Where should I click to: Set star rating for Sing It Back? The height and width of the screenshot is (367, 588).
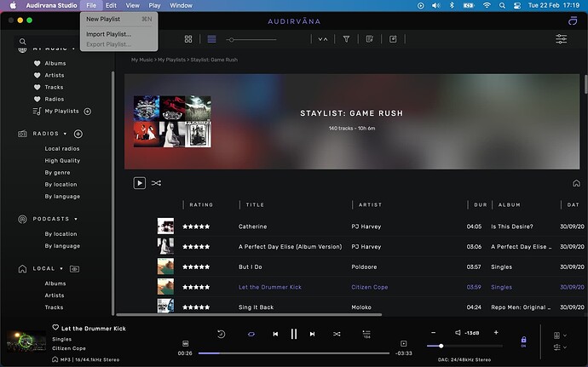[x=196, y=307]
